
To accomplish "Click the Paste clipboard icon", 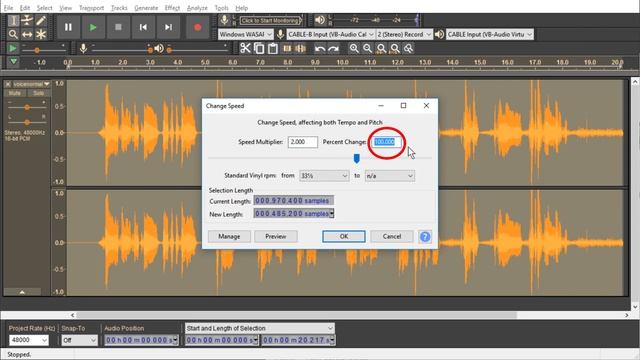I will click(273, 49).
